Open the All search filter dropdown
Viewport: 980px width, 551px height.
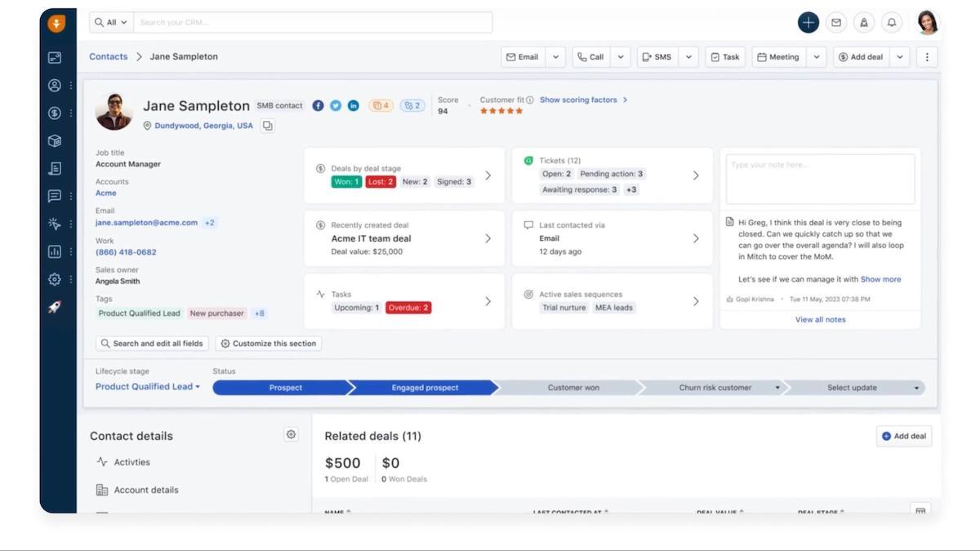111,23
